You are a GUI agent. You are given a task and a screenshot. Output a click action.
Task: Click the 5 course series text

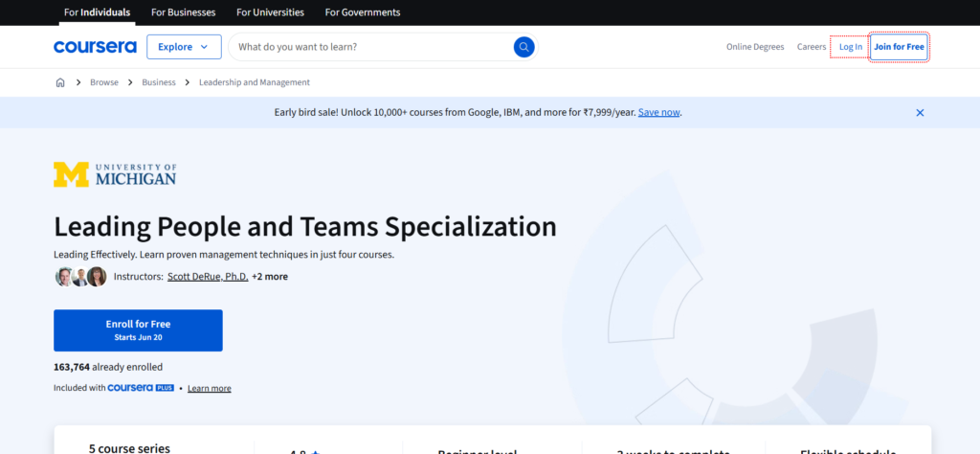pos(129,448)
